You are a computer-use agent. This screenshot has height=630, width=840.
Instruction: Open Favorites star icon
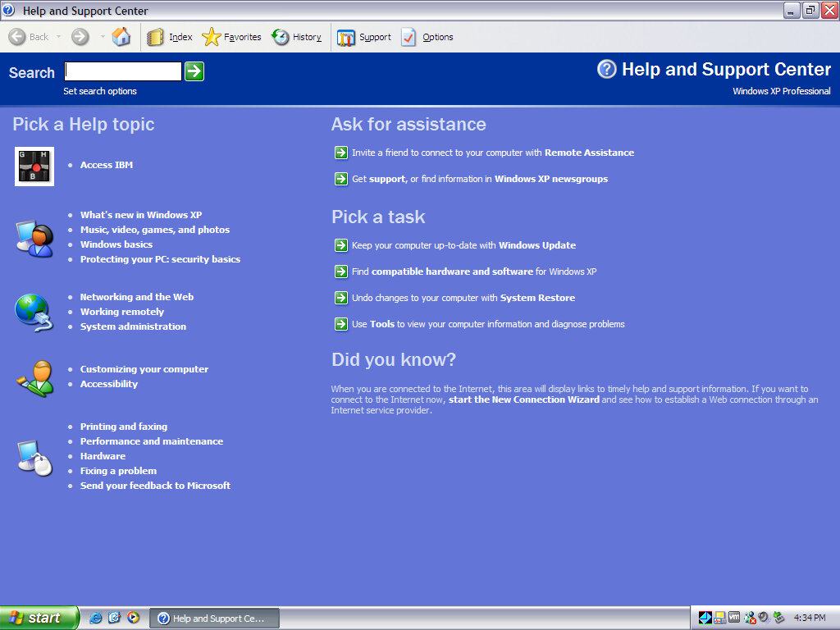point(212,37)
